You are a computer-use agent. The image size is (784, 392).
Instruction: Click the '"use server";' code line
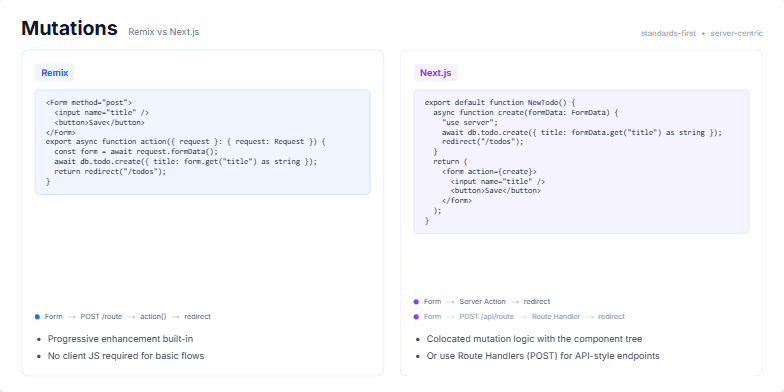[470, 122]
